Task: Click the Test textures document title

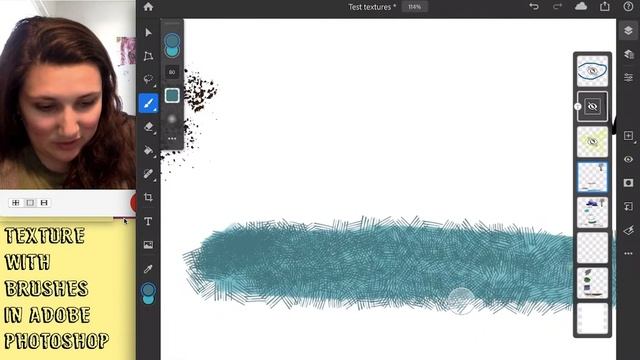Action: tap(371, 7)
